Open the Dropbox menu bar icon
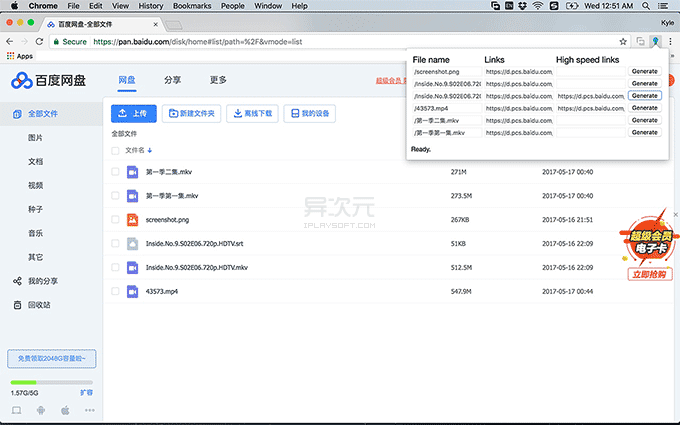Image resolution: width=680 pixels, height=425 pixels. coord(523,6)
